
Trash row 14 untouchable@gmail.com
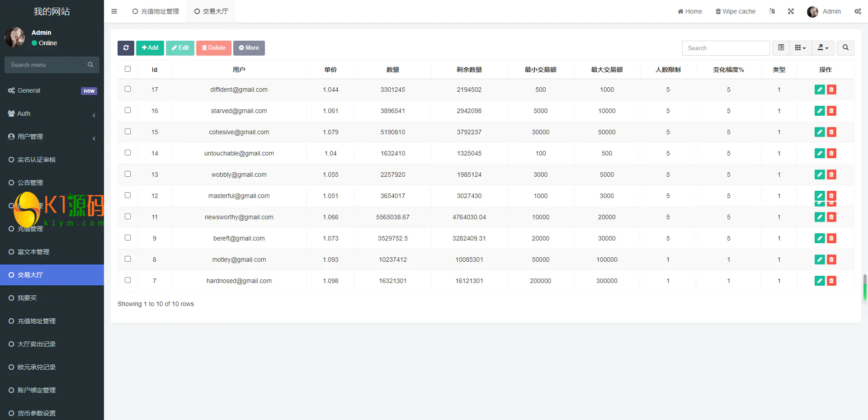click(x=831, y=153)
